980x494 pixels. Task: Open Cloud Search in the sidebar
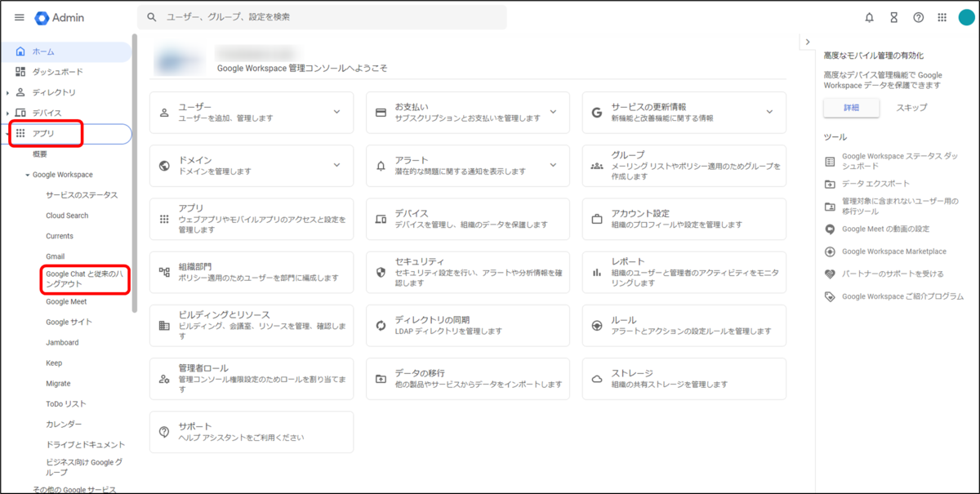(67, 216)
